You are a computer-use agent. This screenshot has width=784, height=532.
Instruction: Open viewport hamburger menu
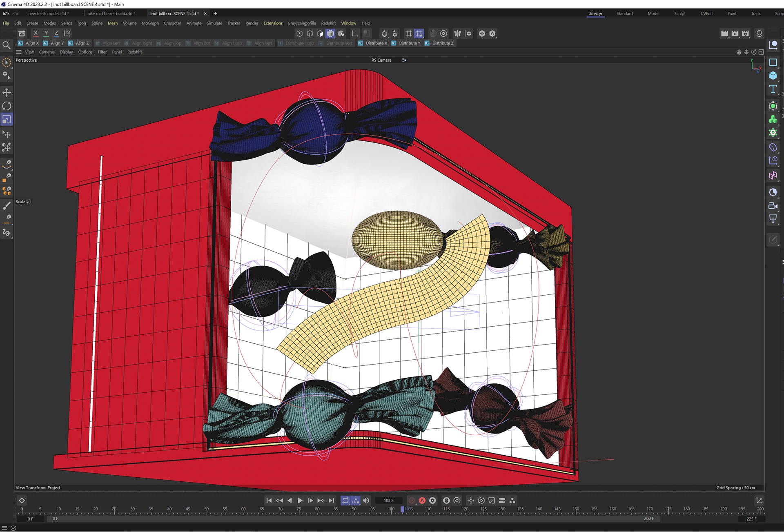(x=19, y=52)
